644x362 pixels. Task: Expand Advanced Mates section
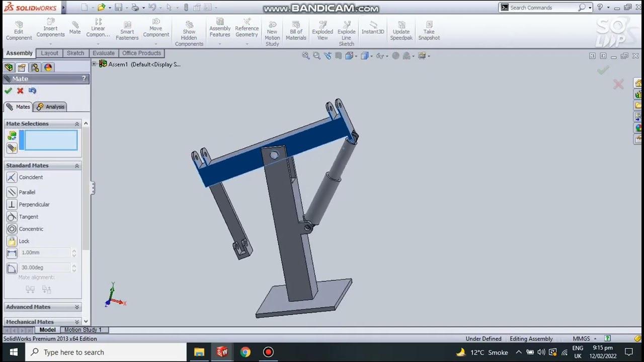pyautogui.click(x=77, y=307)
